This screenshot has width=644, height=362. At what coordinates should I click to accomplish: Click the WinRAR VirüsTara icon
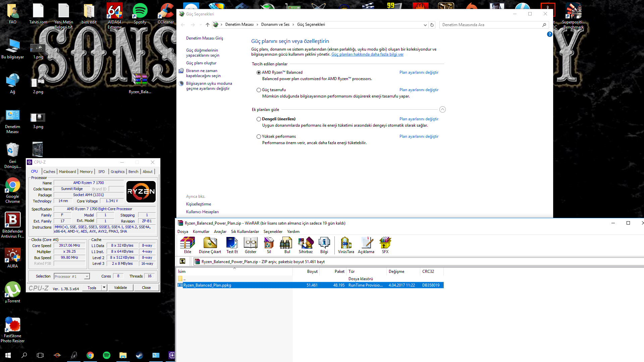(346, 245)
